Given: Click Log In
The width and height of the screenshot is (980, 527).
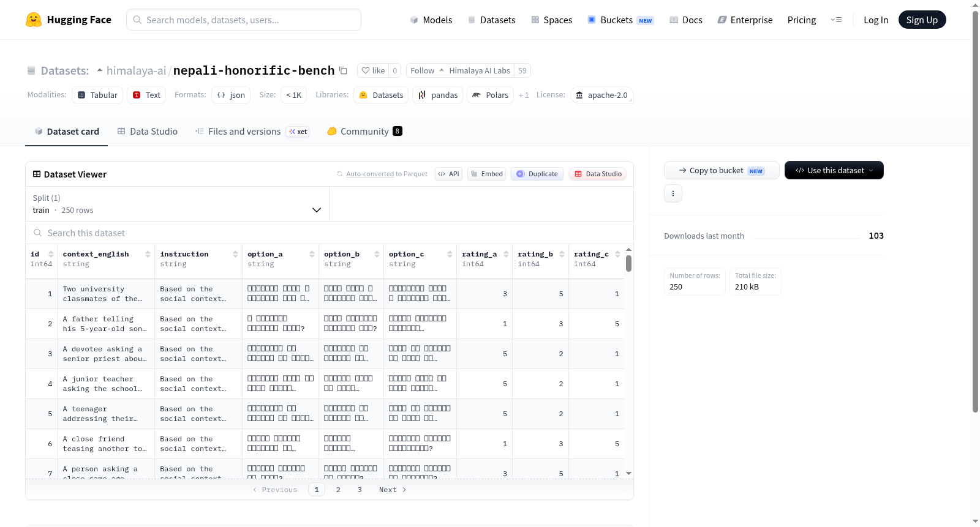Looking at the screenshot, I should pos(875,20).
